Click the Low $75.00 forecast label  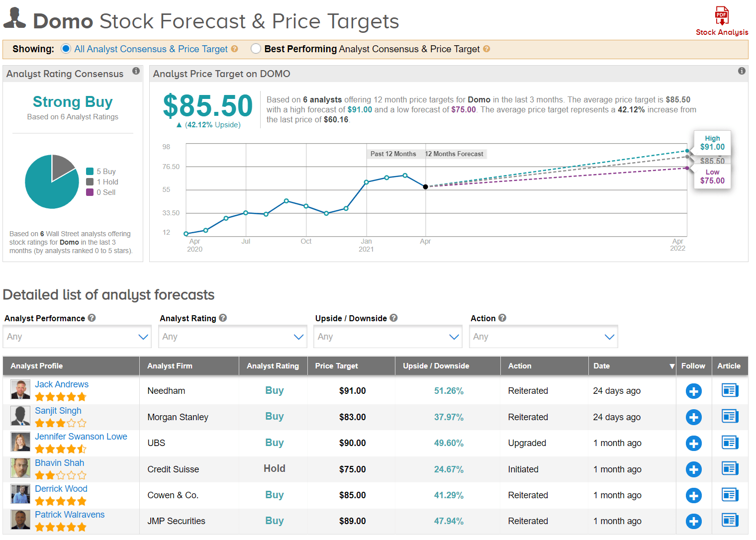pyautogui.click(x=712, y=177)
